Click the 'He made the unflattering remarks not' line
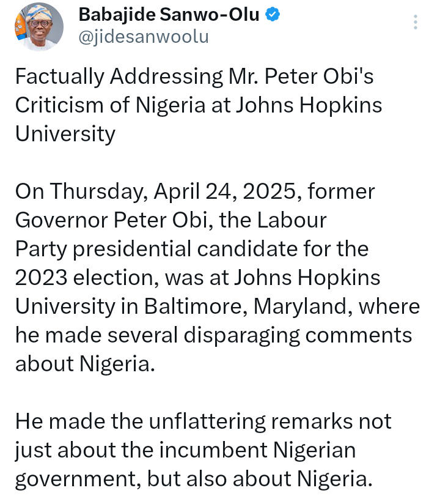Image resolution: width=440 pixels, height=504 pixels. click(204, 421)
